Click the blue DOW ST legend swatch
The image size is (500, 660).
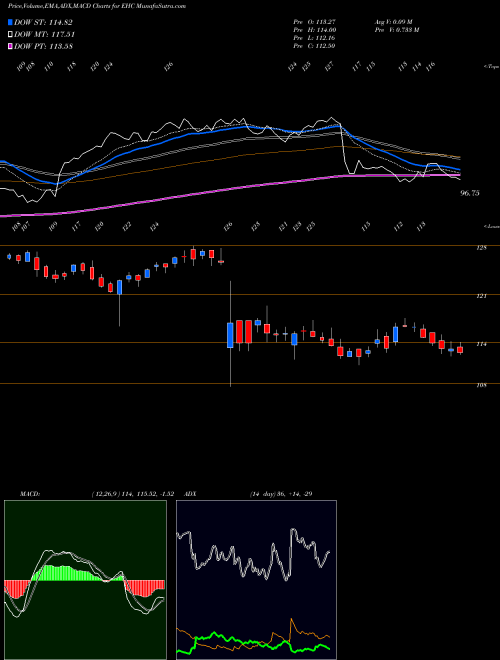click(10, 22)
